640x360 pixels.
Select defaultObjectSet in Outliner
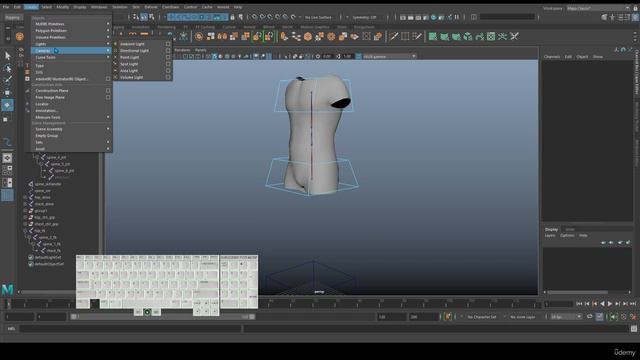coord(49,264)
